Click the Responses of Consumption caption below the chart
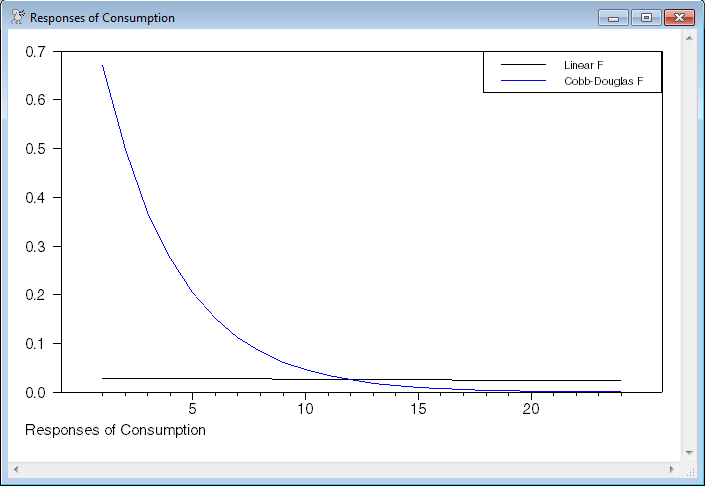Screen dimensions: 705x486 click(x=114, y=430)
